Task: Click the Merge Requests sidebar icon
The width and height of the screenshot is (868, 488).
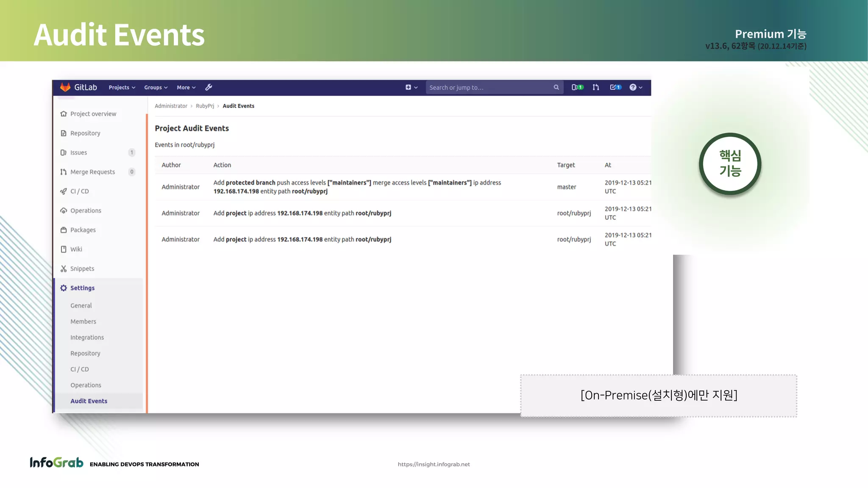Action: coord(64,172)
